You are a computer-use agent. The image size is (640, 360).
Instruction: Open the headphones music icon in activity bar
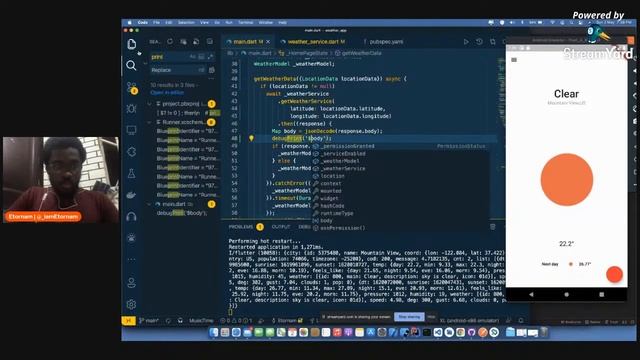point(131,216)
